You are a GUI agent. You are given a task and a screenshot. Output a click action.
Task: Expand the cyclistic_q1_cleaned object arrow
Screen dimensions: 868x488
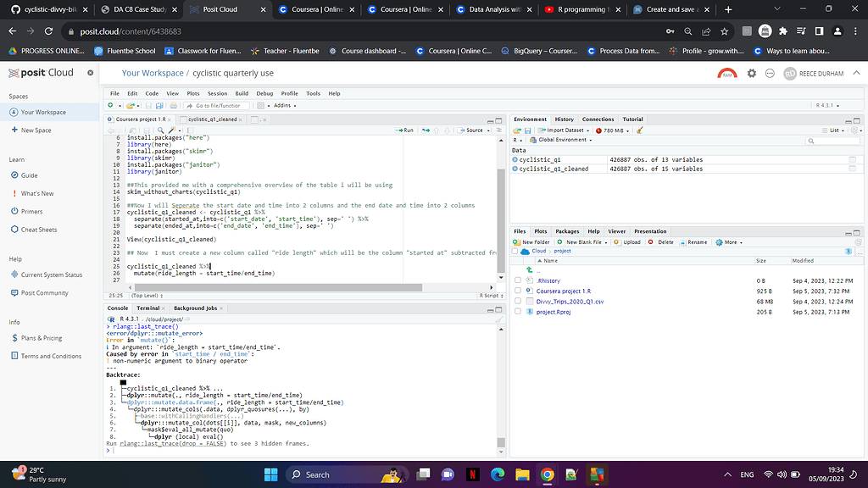[515, 169]
